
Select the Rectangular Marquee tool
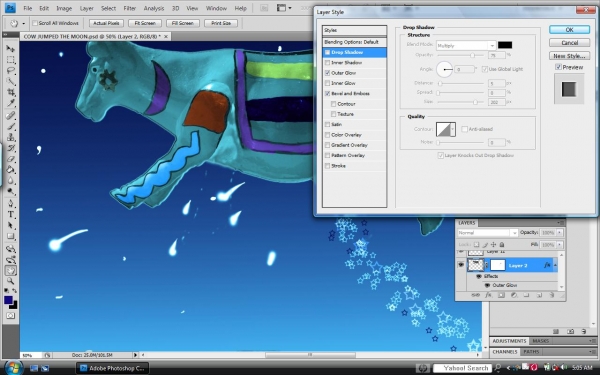tap(10, 60)
